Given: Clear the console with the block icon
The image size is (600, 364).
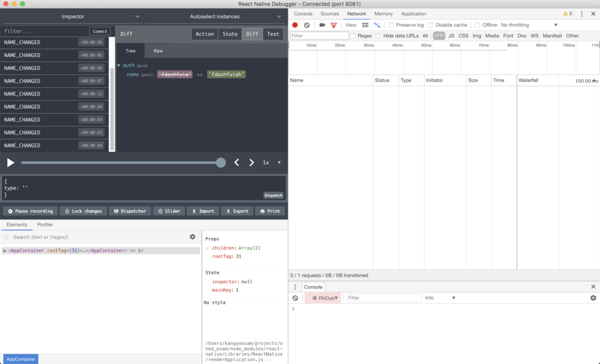Looking at the screenshot, I should coord(295,298).
